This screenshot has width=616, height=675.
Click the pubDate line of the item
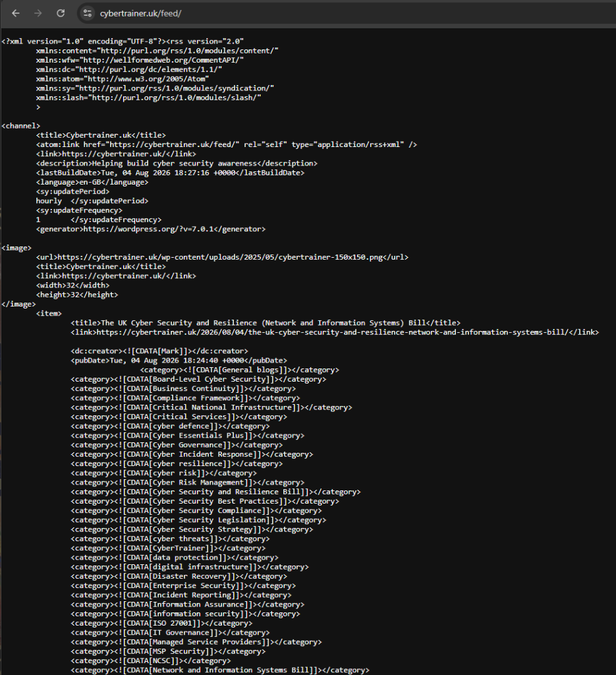(x=179, y=361)
